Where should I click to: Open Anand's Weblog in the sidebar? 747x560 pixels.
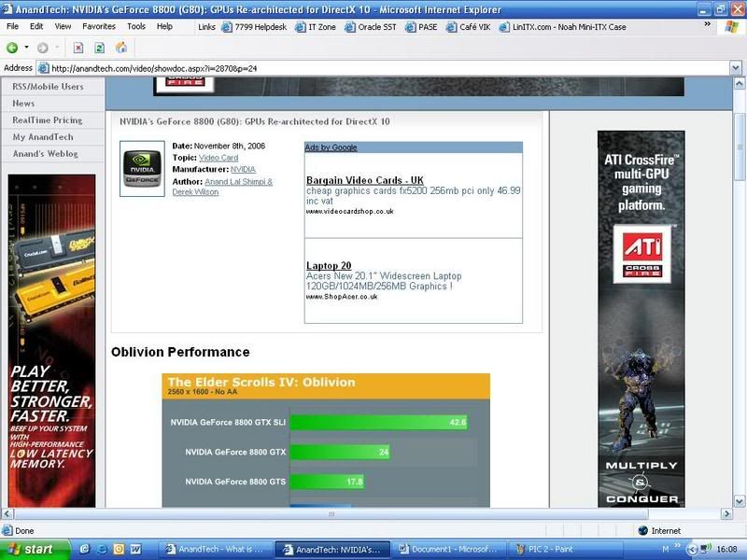[45, 154]
